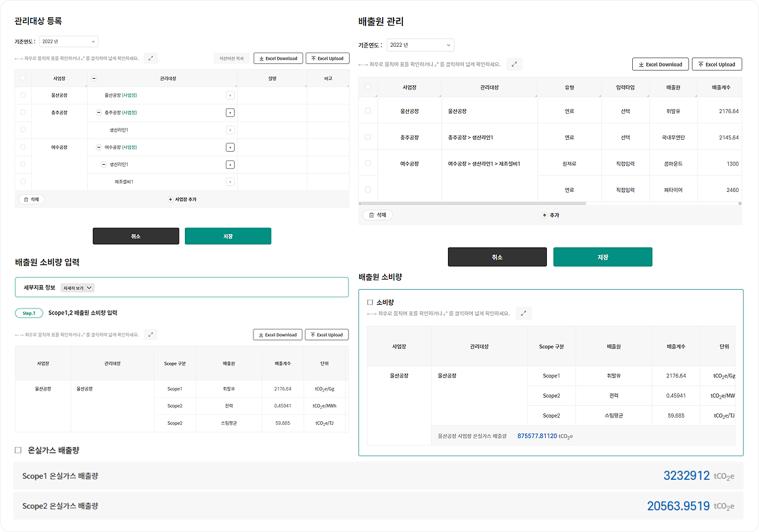The width and height of the screenshot is (759, 532).
Task: Click 저장 button in 배출원 관리
Action: [603, 257]
